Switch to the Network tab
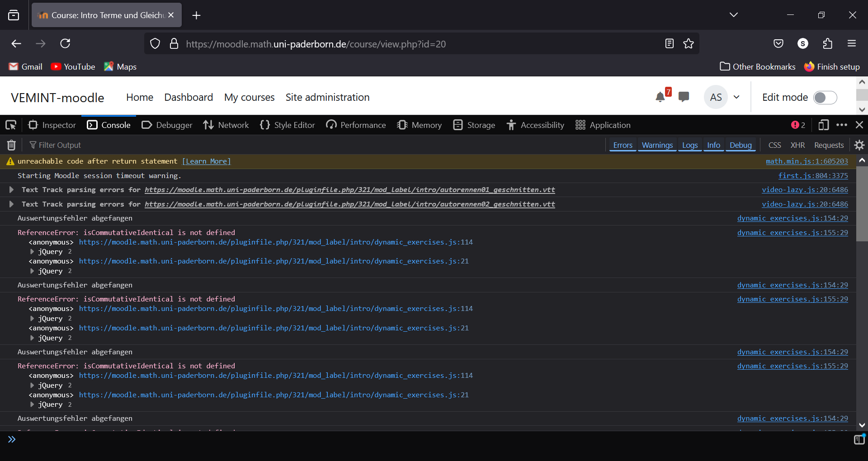868x461 pixels. [226, 125]
